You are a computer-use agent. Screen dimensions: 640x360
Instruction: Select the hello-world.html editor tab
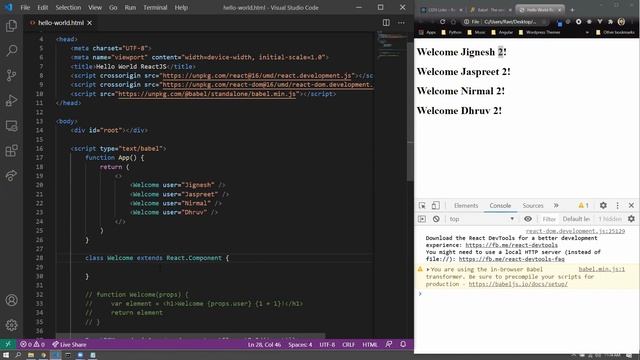[60, 23]
